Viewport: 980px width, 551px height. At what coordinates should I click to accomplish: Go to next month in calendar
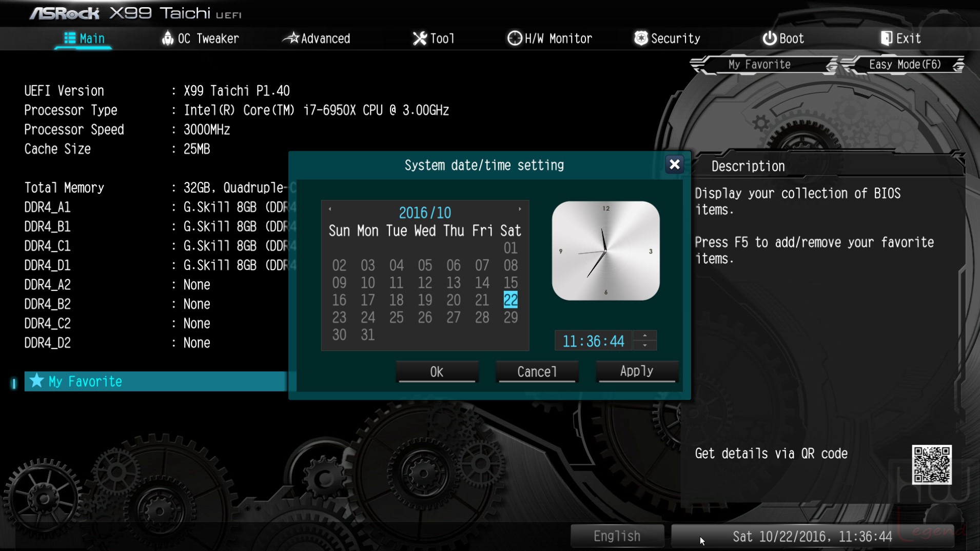coord(520,209)
